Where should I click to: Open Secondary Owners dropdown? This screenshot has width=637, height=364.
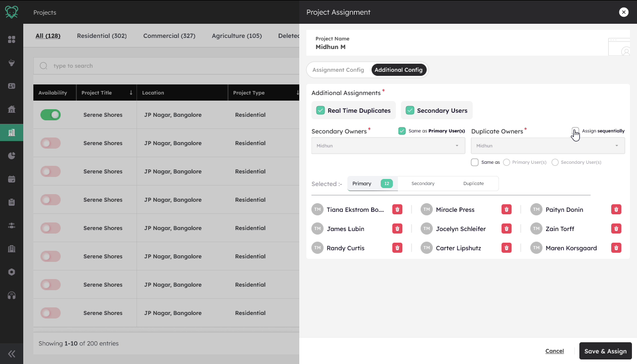[x=388, y=146]
